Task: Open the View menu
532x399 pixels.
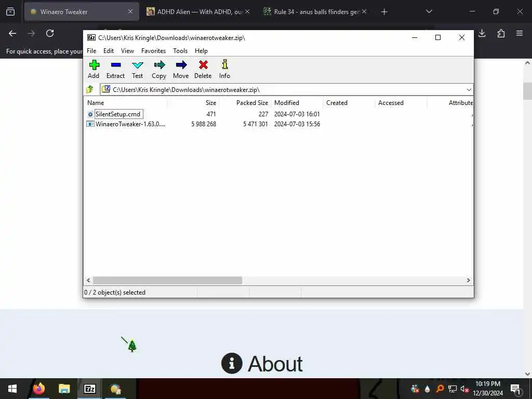Action: click(x=128, y=51)
